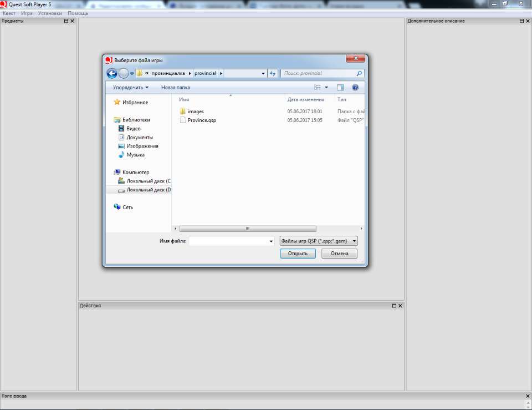This screenshot has height=410, width=532.
Task: Open the recent locations dropdown arrow
Action: tap(132, 73)
